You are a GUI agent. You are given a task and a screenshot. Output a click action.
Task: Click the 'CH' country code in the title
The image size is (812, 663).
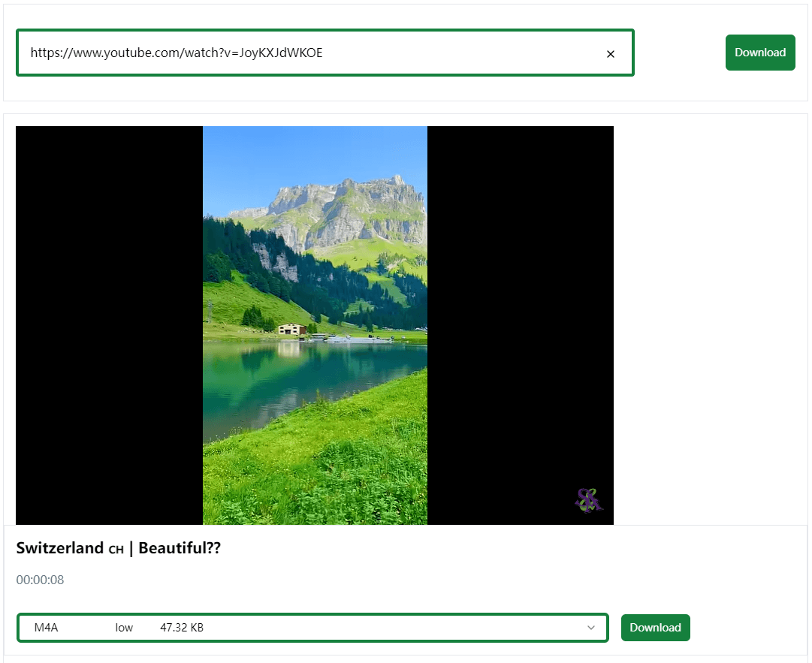(116, 550)
